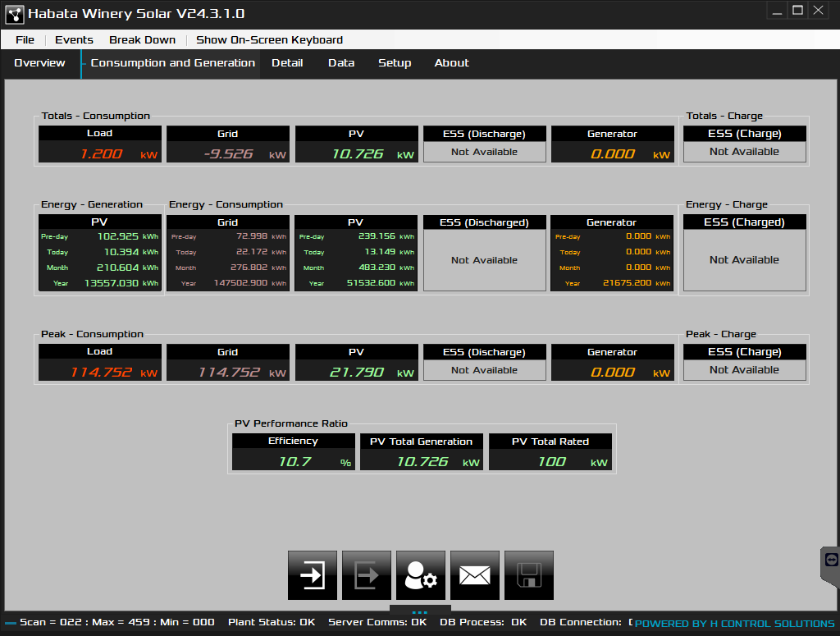Click Show On-Screen Keyboard
This screenshot has height=636, width=840.
(x=269, y=39)
